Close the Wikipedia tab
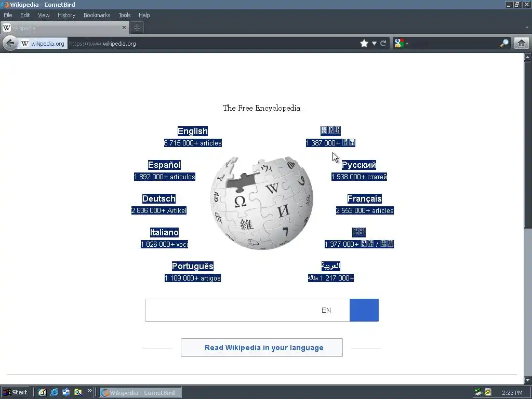 pos(124,28)
